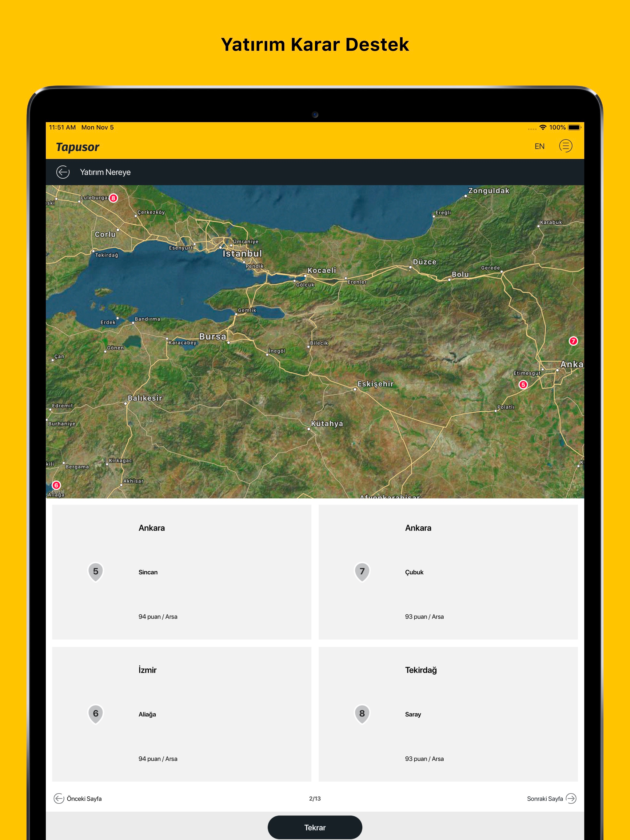
Task: Tap red map marker number 8
Action: [x=113, y=198]
